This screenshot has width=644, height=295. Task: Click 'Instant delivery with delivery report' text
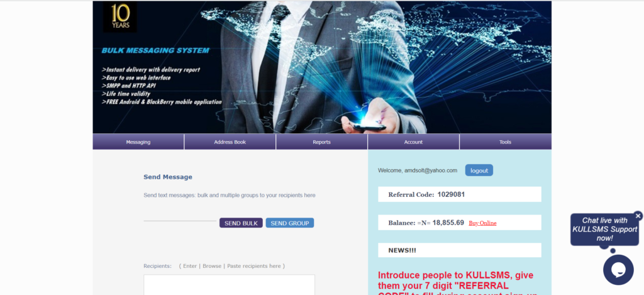pyautogui.click(x=151, y=70)
